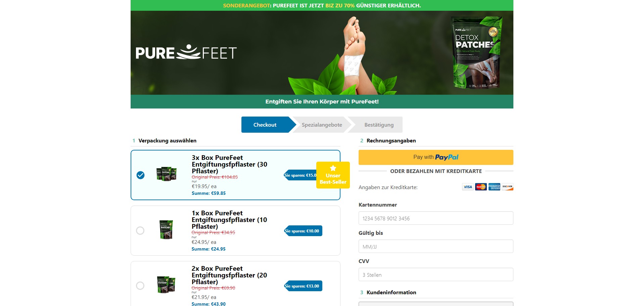Click the 'Angaben zur Kreditkarte:' label

tap(388, 187)
